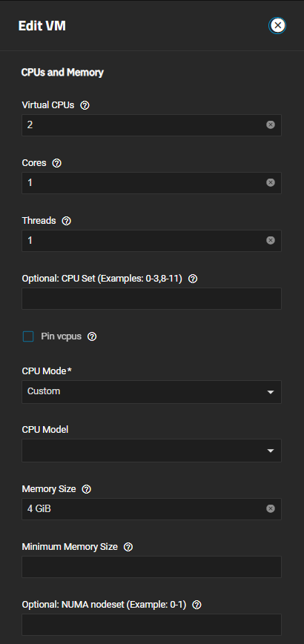The height and width of the screenshot is (644, 304).
Task: Open Threads help icon
Action: (66, 221)
